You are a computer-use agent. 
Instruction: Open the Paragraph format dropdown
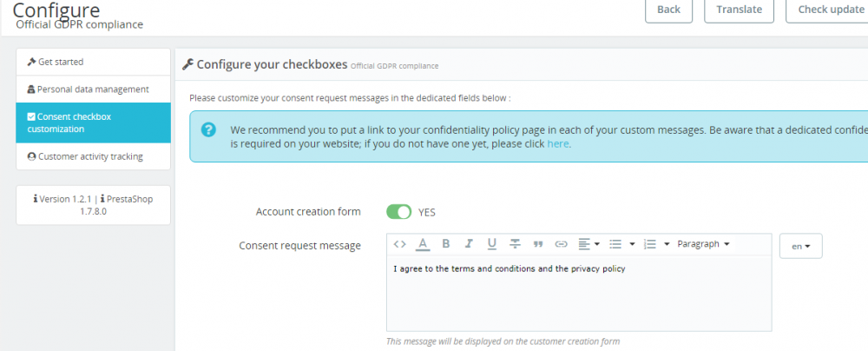(703, 244)
